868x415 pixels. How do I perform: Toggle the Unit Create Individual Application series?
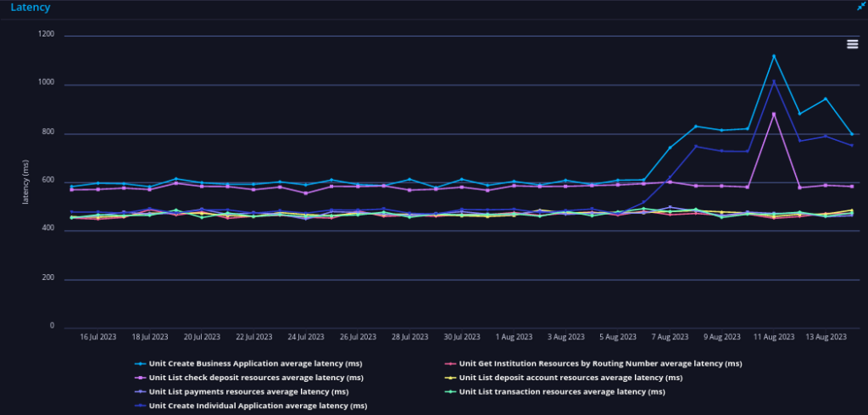[251, 406]
